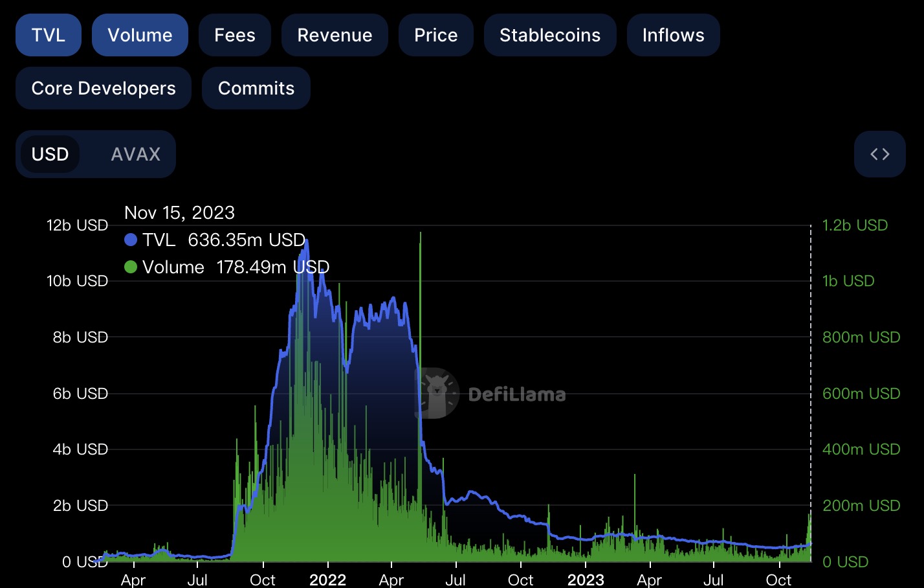The width and height of the screenshot is (924, 588).
Task: Click the 2023 label on the time axis
Action: tap(586, 579)
